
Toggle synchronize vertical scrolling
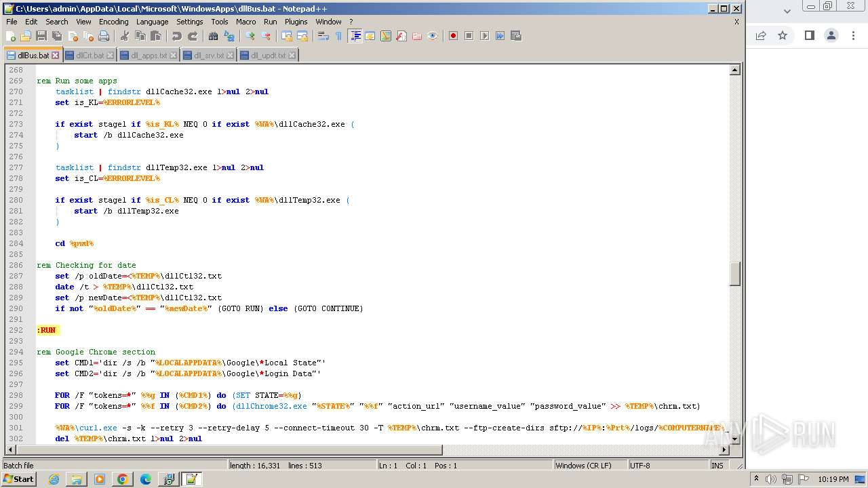287,36
